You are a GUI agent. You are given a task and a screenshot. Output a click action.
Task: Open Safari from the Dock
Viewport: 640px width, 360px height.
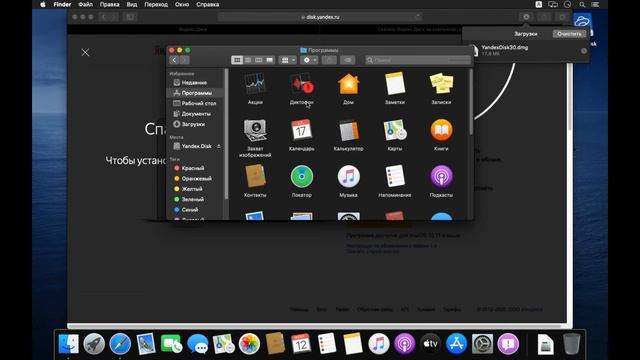coord(120,344)
